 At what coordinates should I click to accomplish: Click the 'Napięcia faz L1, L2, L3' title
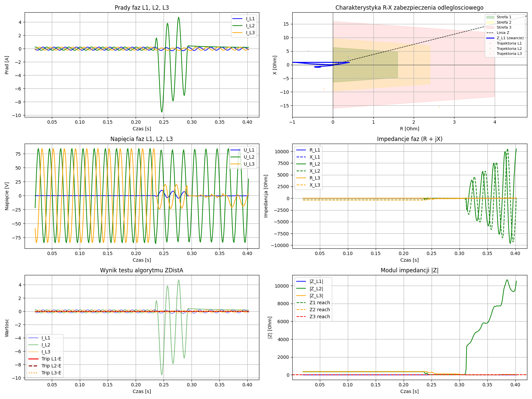tap(142, 139)
